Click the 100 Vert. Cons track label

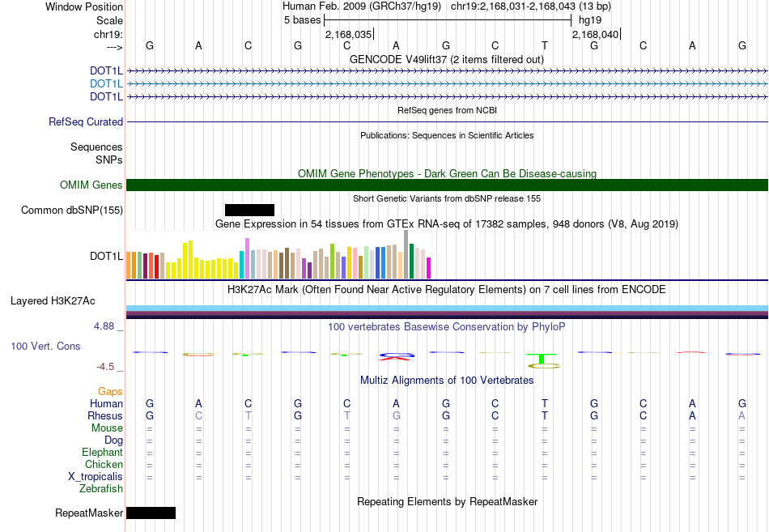[x=45, y=346]
